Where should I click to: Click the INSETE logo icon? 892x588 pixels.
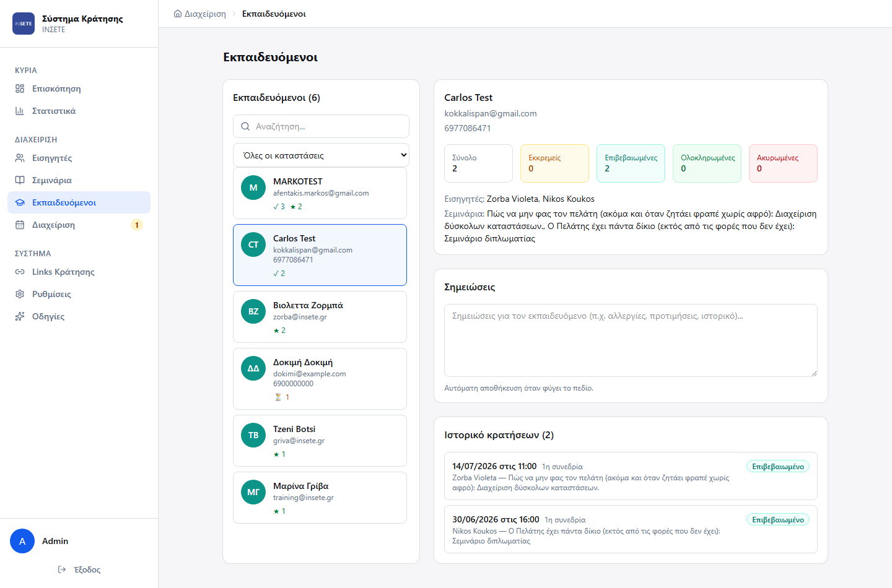(x=24, y=24)
